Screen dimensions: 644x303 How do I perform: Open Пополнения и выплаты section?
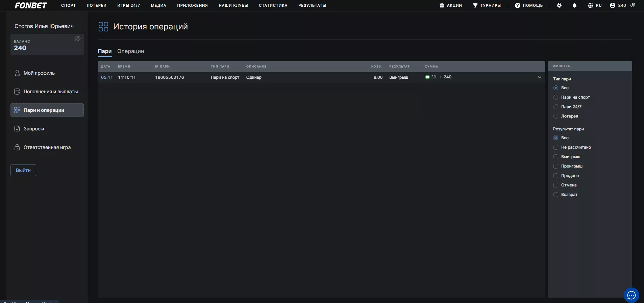pos(50,92)
